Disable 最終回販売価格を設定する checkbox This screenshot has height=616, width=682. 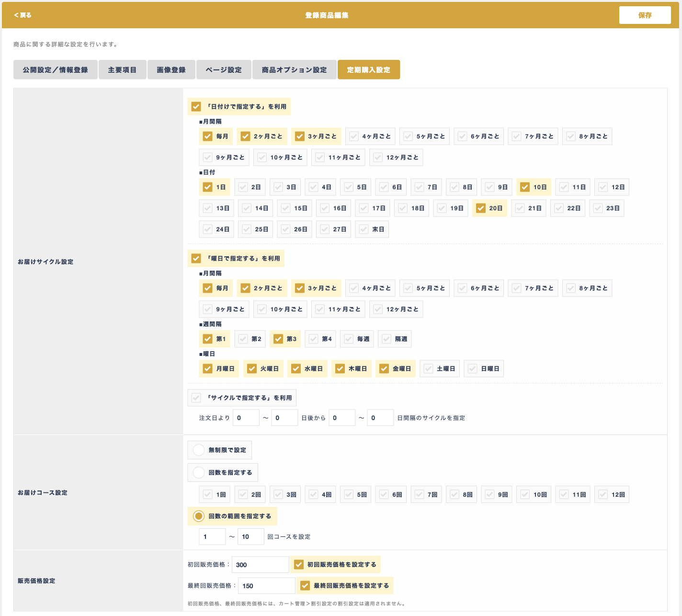(305, 586)
